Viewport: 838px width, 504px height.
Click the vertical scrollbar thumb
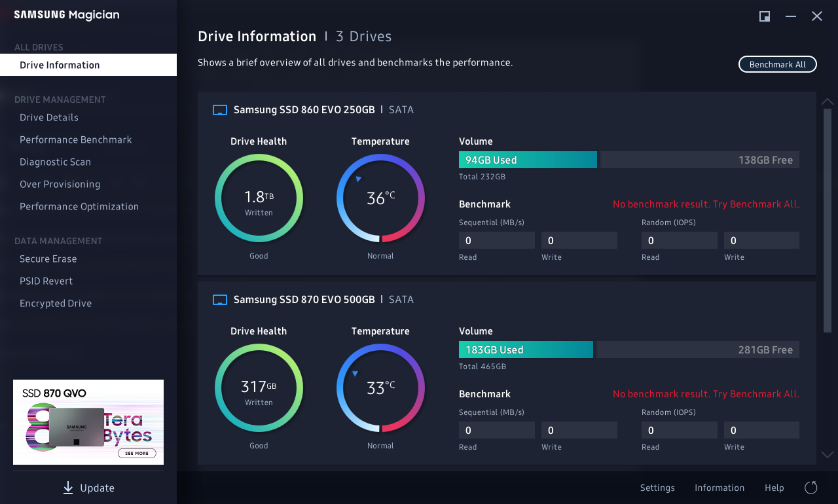pos(828,220)
